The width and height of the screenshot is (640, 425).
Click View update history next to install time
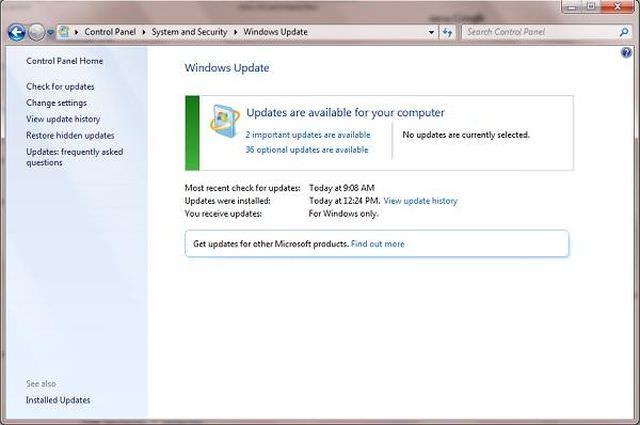420,201
